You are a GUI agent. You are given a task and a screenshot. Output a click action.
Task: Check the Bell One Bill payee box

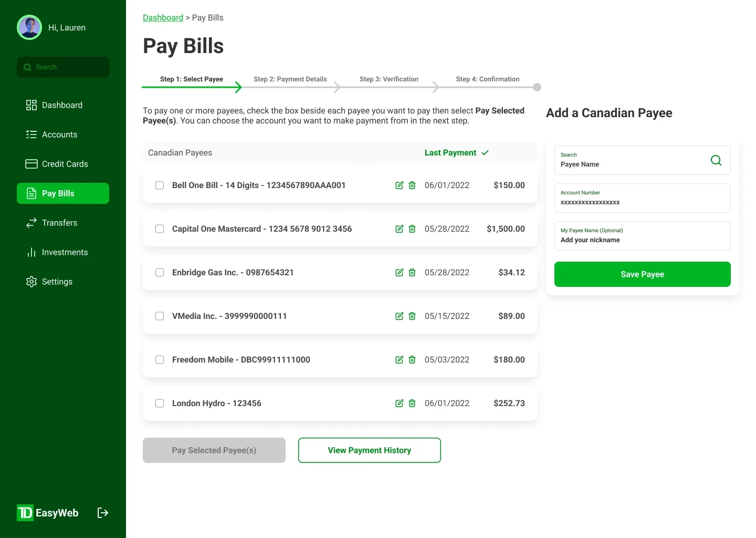(160, 185)
